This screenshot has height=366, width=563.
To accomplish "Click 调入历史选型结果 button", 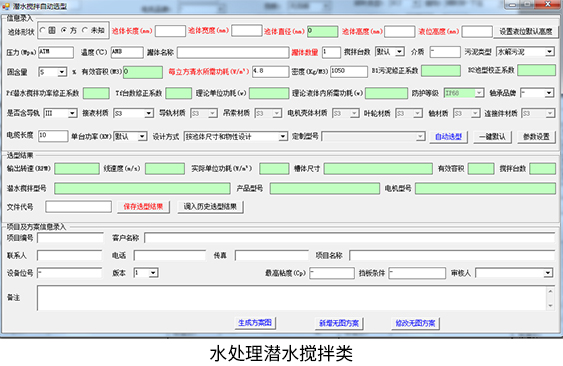I will (x=210, y=207).
